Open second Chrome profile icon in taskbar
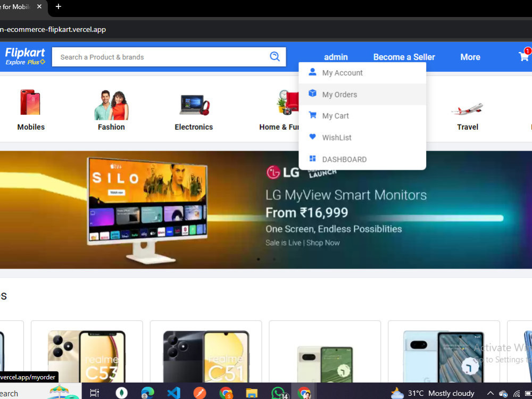 [226, 393]
